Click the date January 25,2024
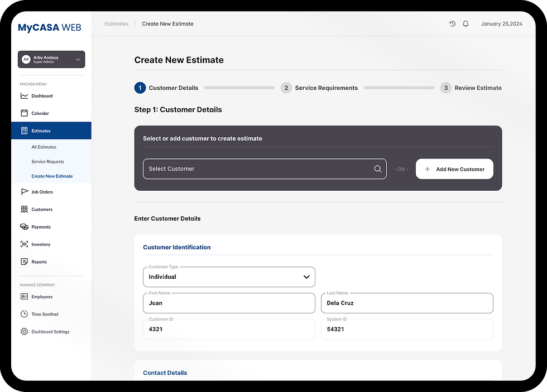The height and width of the screenshot is (392, 547). (x=501, y=23)
